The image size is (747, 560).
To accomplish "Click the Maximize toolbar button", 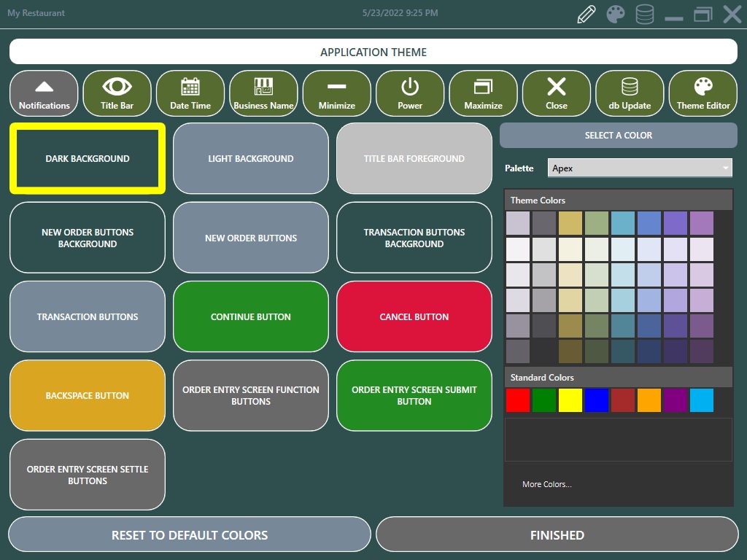I will 484,94.
